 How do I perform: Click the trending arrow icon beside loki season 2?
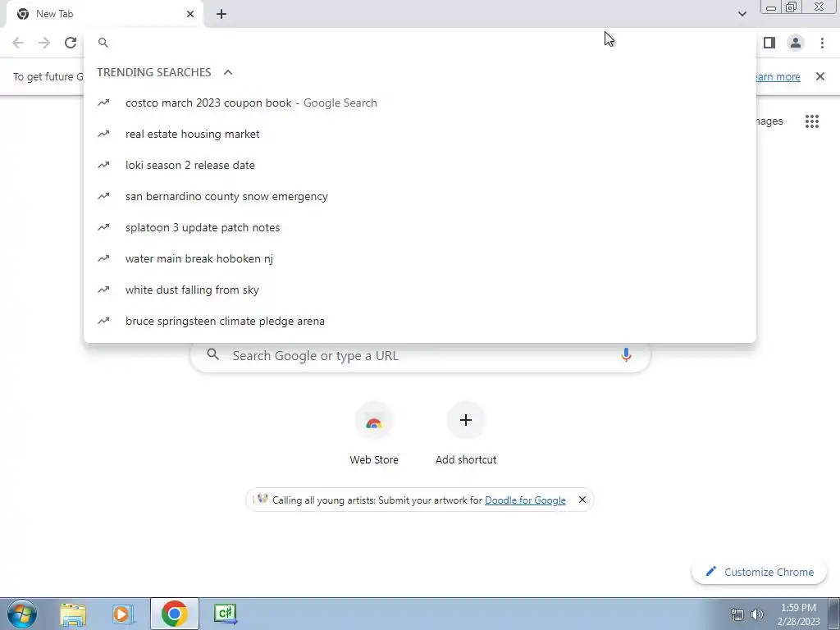click(x=103, y=165)
